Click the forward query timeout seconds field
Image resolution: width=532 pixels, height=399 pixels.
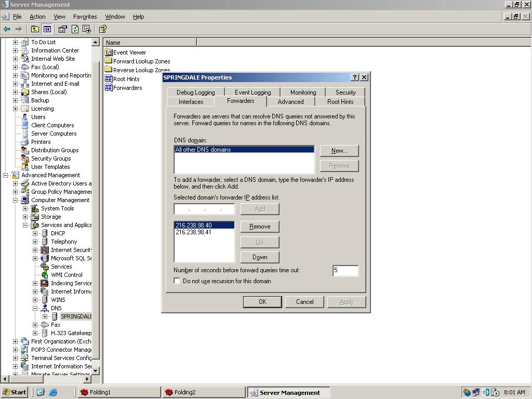(345, 271)
